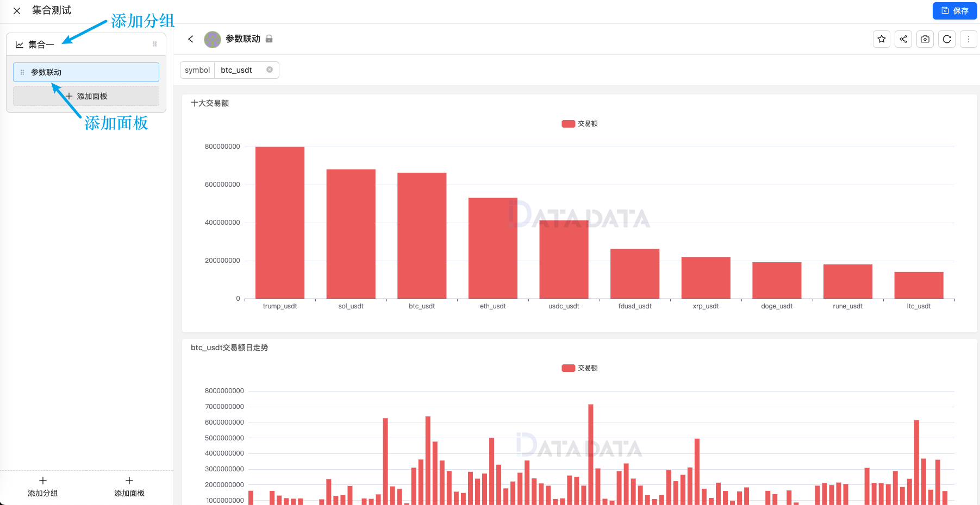Image resolution: width=980 pixels, height=505 pixels.
Task: Click the doge_usdt bar in the chart
Action: tap(777, 281)
